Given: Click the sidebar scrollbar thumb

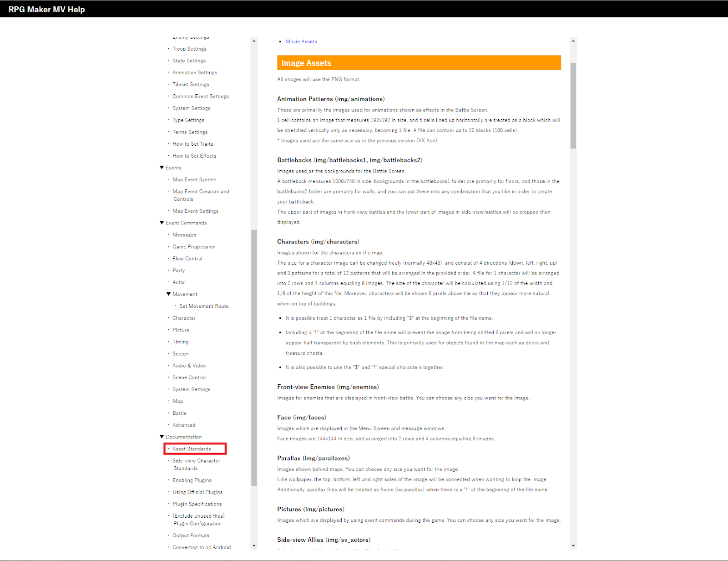Looking at the screenshot, I should point(254,358).
